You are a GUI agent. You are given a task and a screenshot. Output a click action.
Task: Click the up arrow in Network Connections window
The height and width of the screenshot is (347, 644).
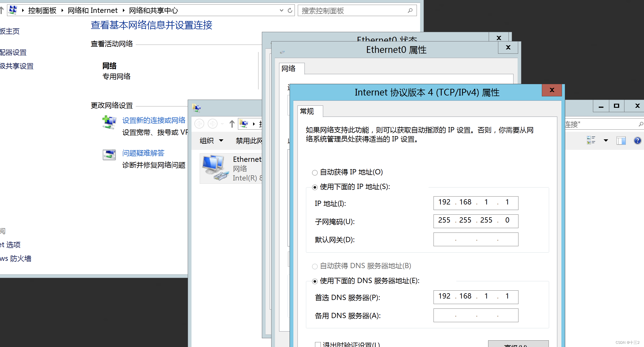232,124
